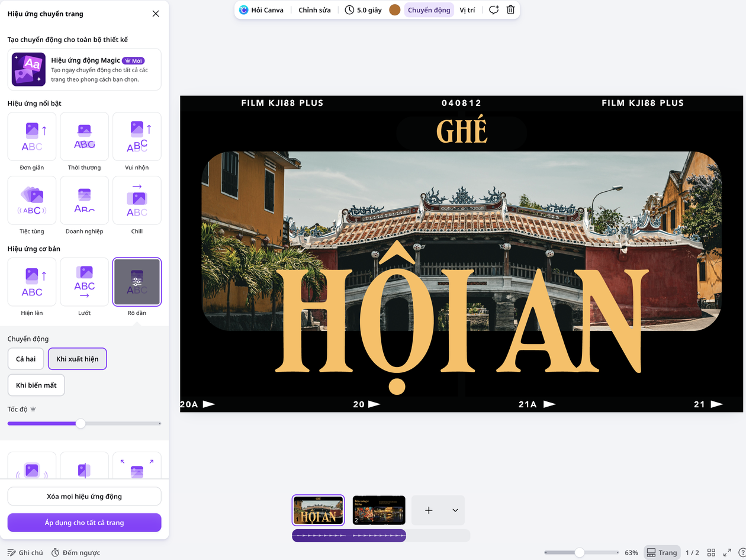Screen dimensions: 746x560
Task: Open the 63% zoom level menu
Action: point(632,553)
